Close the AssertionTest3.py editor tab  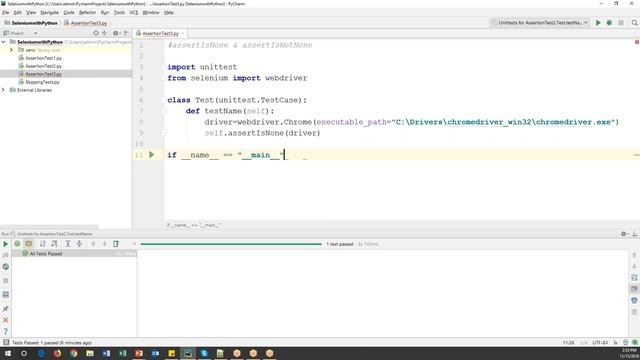tap(183, 33)
